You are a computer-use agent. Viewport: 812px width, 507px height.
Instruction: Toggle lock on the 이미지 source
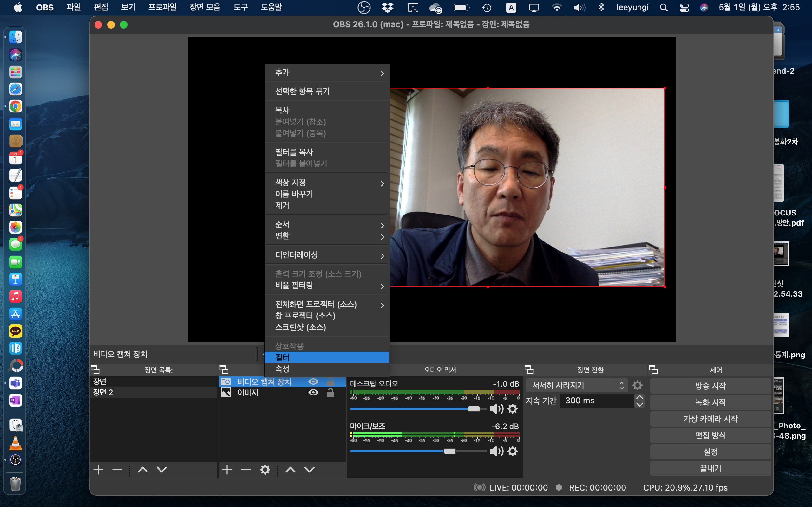pyautogui.click(x=330, y=392)
